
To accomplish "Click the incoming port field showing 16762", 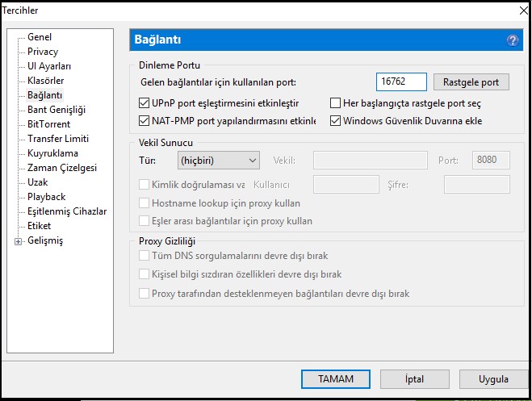I will pos(401,81).
